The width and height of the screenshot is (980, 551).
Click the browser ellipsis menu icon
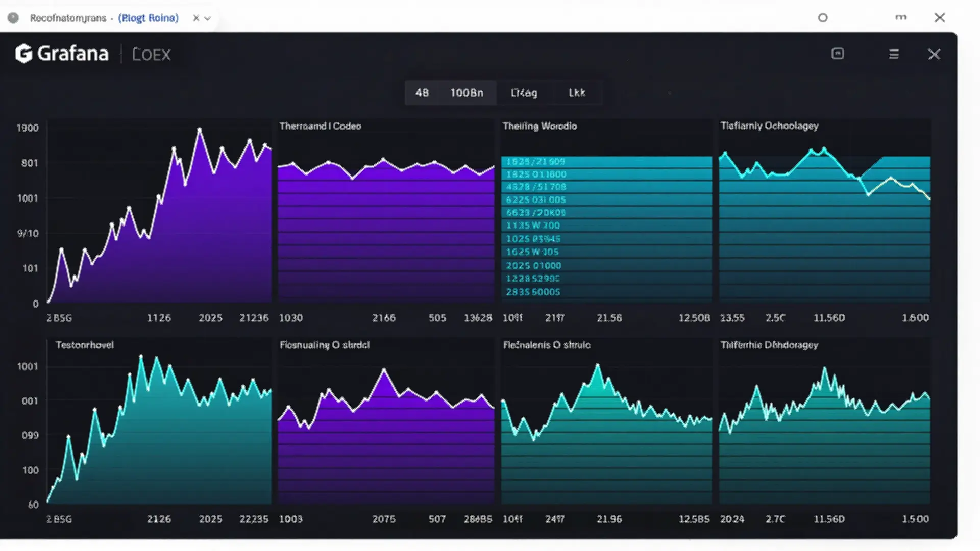(901, 17)
